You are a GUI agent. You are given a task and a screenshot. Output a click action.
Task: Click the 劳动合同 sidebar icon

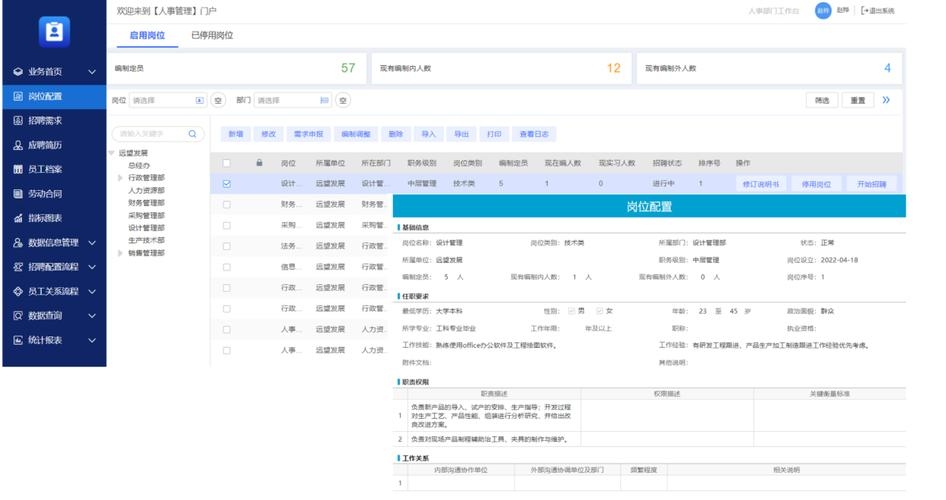click(18, 194)
